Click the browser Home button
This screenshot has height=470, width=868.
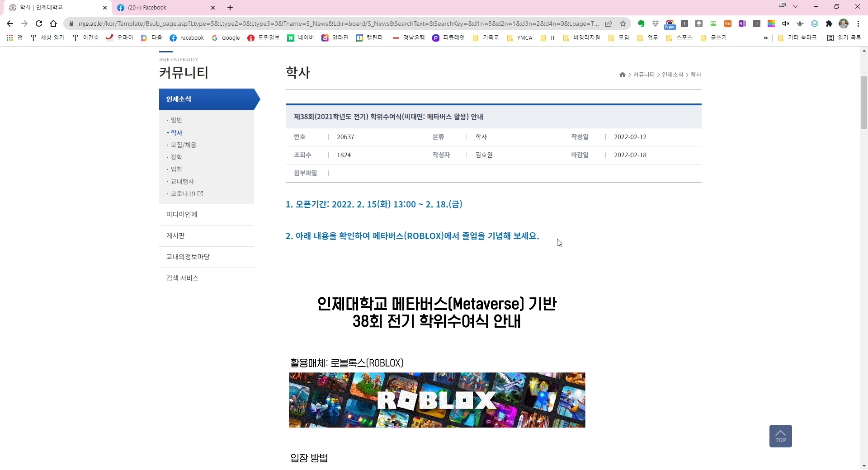(53, 23)
